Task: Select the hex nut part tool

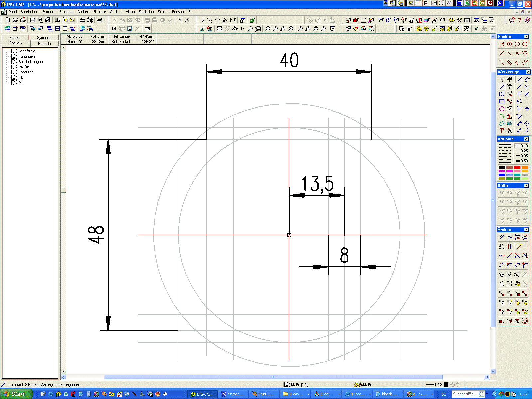Action: [x=509, y=123]
